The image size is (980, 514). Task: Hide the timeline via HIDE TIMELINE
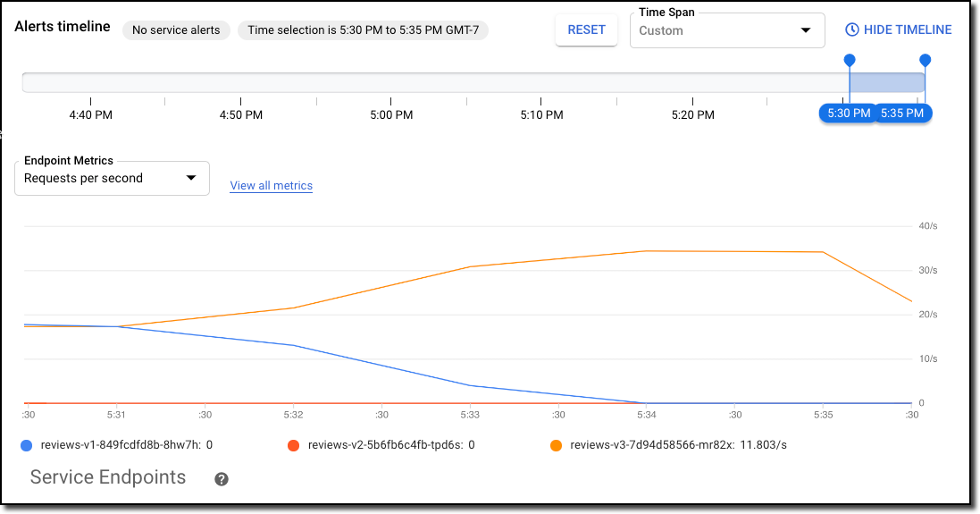[x=899, y=29]
